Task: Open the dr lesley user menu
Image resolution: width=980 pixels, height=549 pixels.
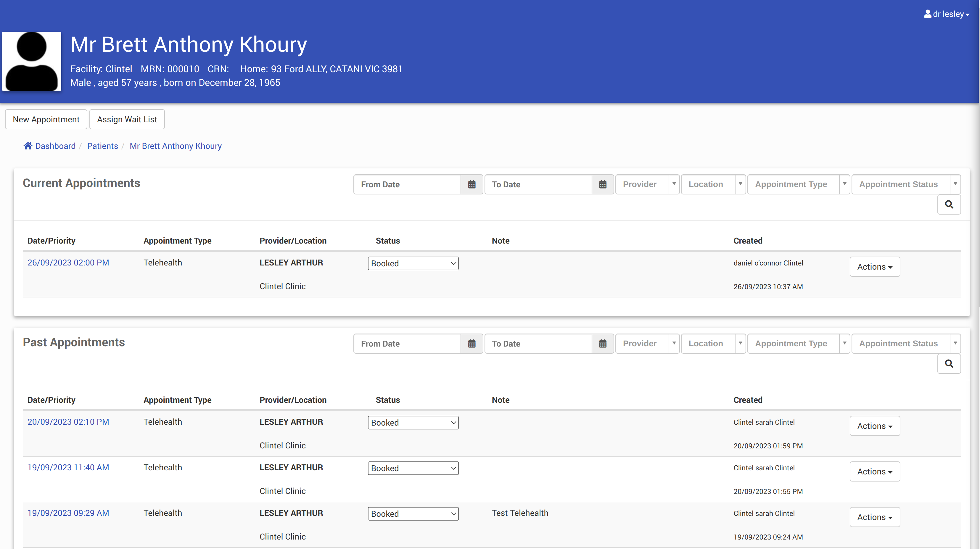Action: [947, 14]
